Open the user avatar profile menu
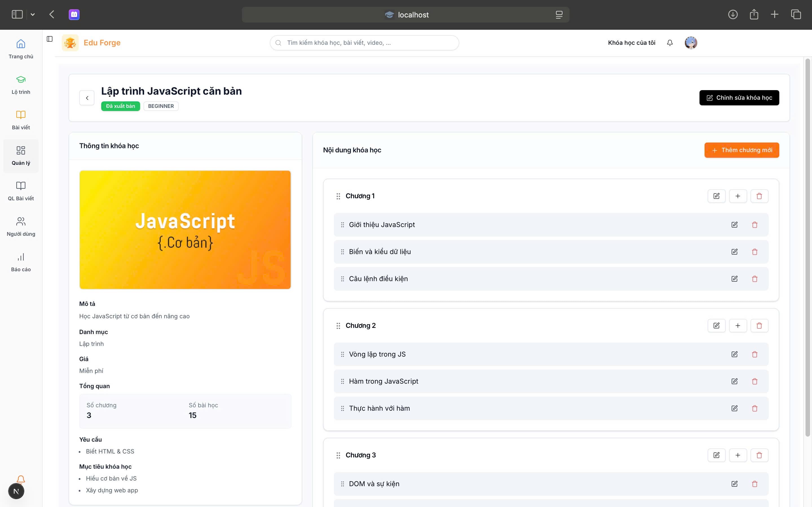This screenshot has height=507, width=812. pos(691,43)
